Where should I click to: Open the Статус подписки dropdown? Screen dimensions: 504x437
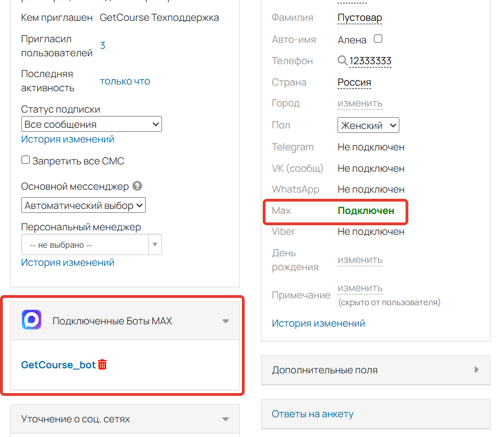[x=91, y=124]
